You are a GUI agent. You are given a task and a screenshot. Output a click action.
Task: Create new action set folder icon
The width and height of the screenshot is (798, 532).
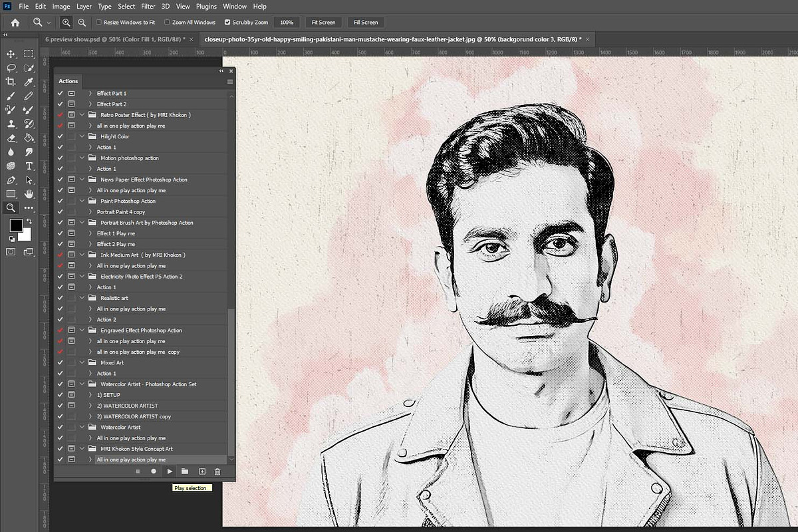[185, 471]
